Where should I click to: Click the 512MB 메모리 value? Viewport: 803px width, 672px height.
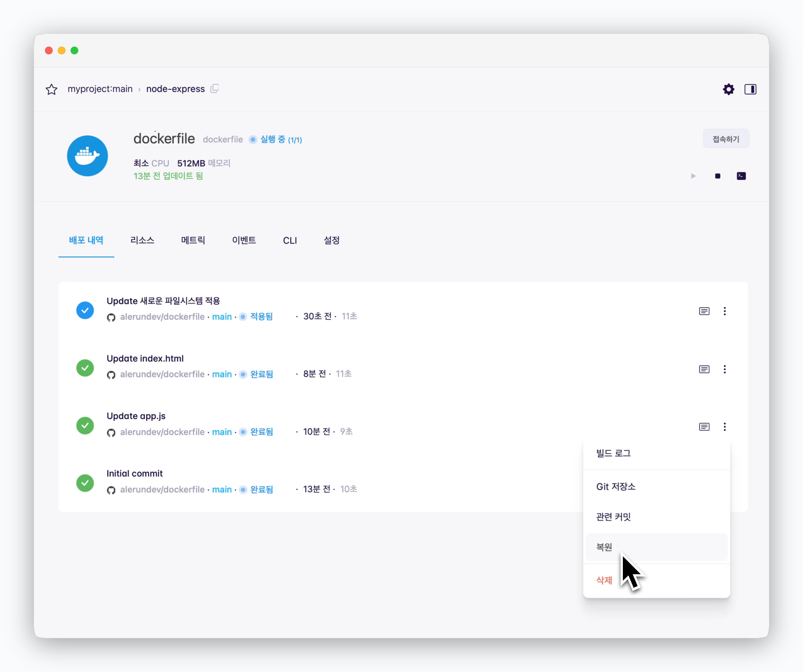click(x=203, y=163)
